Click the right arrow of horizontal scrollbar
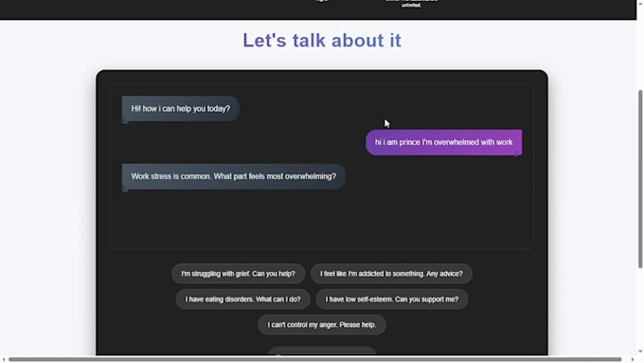This screenshot has width=644, height=363. [x=632, y=360]
